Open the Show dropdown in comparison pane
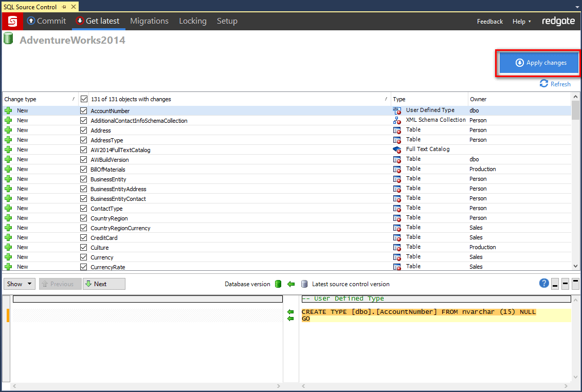 coord(20,284)
